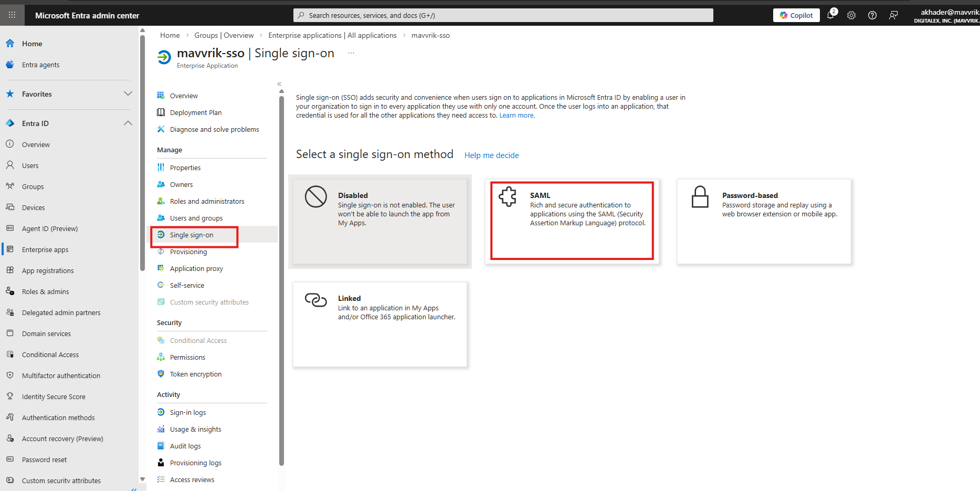980x491 pixels.
Task: Click the left navigation scroll down arrow
Action: [142, 479]
